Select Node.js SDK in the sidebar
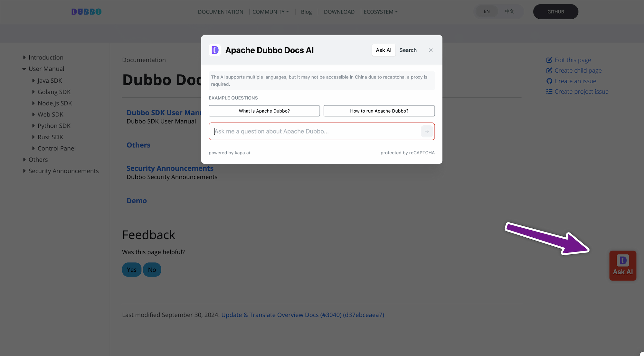This screenshot has width=644, height=356. coord(55,103)
